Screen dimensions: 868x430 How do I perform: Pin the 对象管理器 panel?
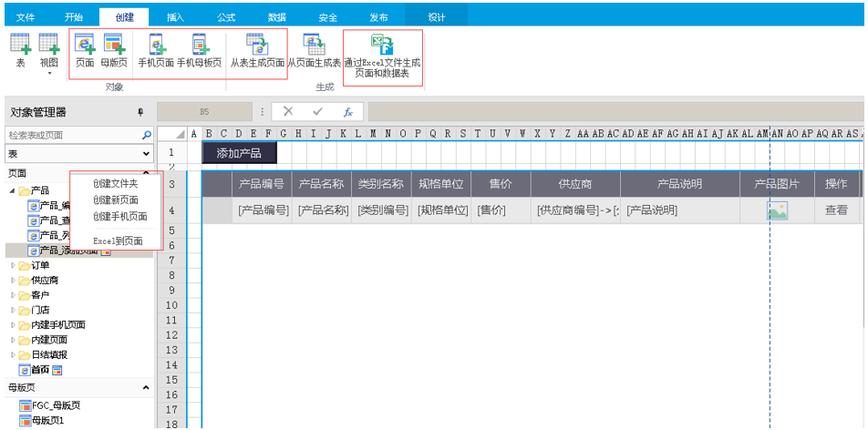click(140, 112)
